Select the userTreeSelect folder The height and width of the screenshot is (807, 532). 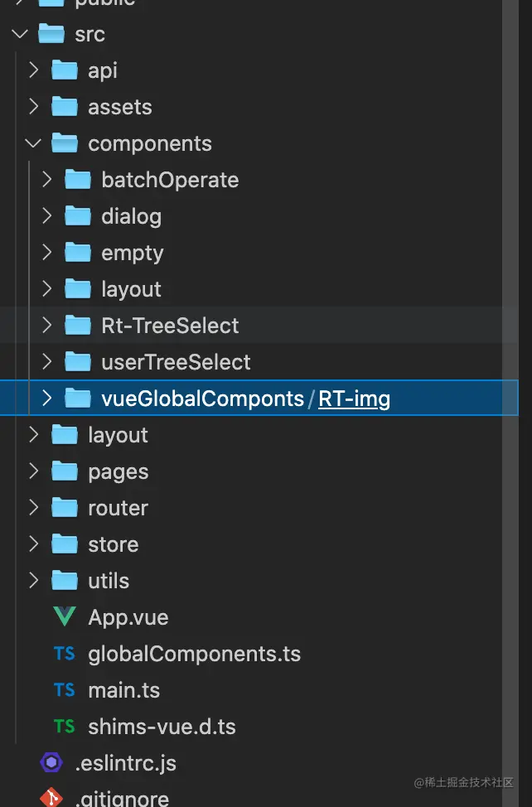click(x=176, y=362)
